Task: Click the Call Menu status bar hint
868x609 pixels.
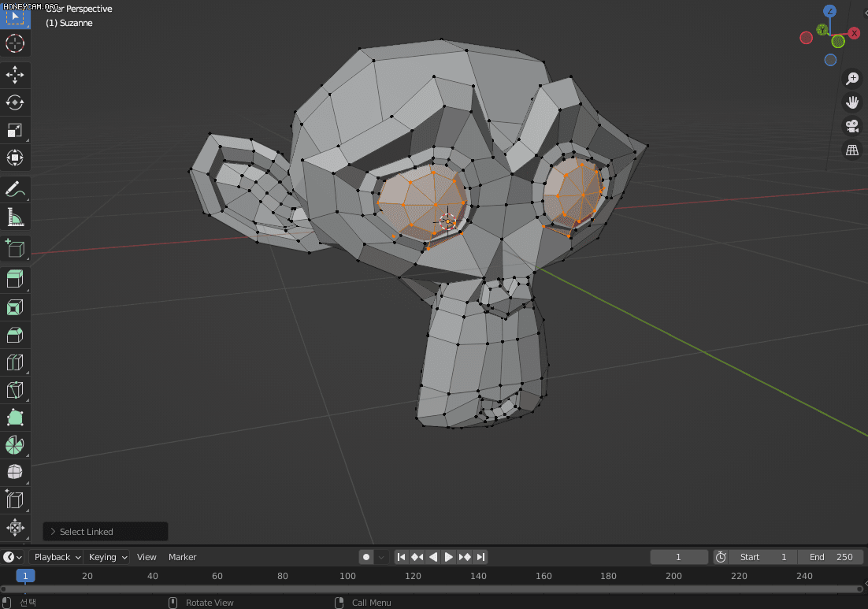Action: (x=372, y=603)
